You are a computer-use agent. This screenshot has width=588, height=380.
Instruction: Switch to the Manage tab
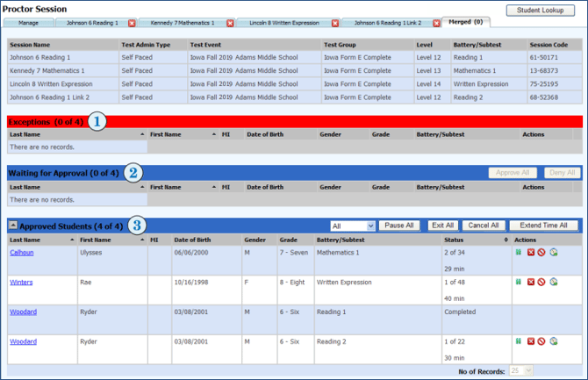(x=28, y=23)
